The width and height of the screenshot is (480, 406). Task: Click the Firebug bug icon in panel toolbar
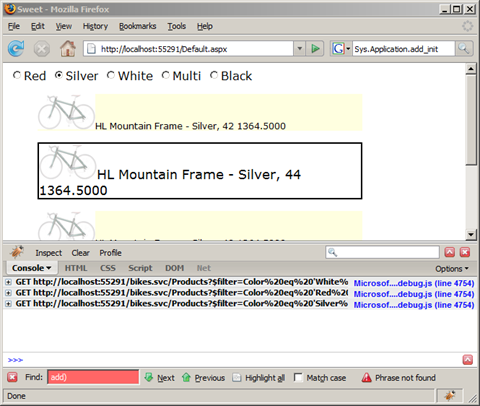[x=17, y=252]
